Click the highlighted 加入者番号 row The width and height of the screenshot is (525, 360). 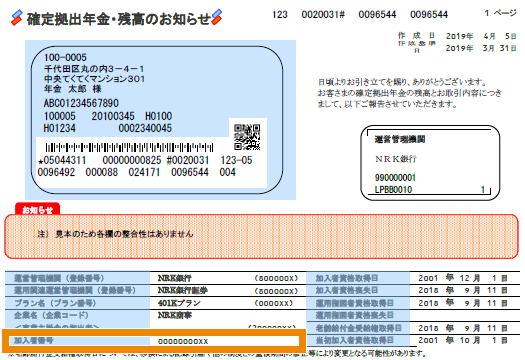point(154,341)
